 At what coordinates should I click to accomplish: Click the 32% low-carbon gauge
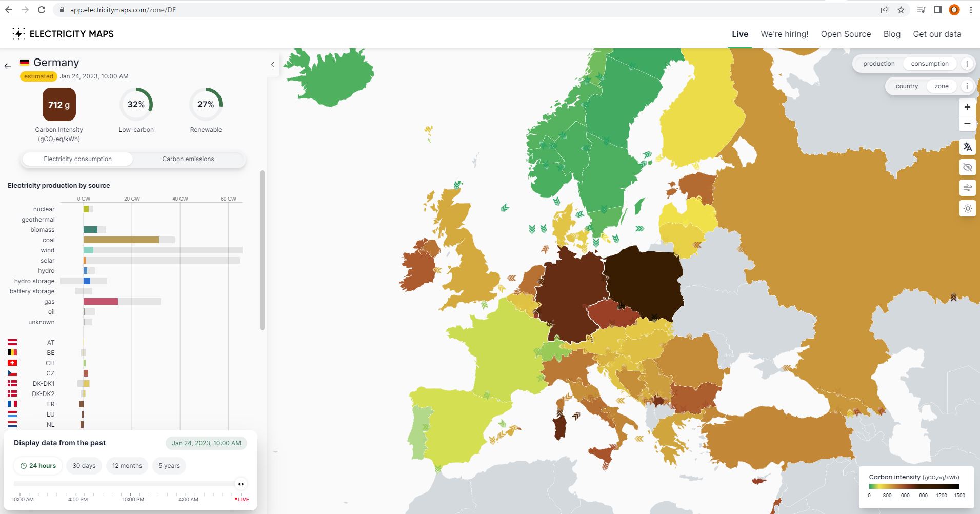tap(136, 104)
